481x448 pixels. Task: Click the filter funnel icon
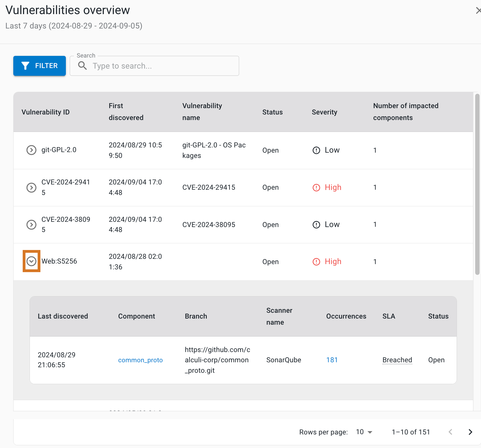[25, 66]
